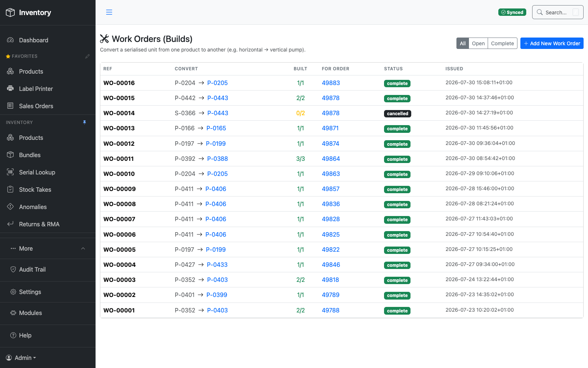The height and width of the screenshot is (368, 588).
Task: Open Dashboard in the sidebar
Action: coord(48,40)
